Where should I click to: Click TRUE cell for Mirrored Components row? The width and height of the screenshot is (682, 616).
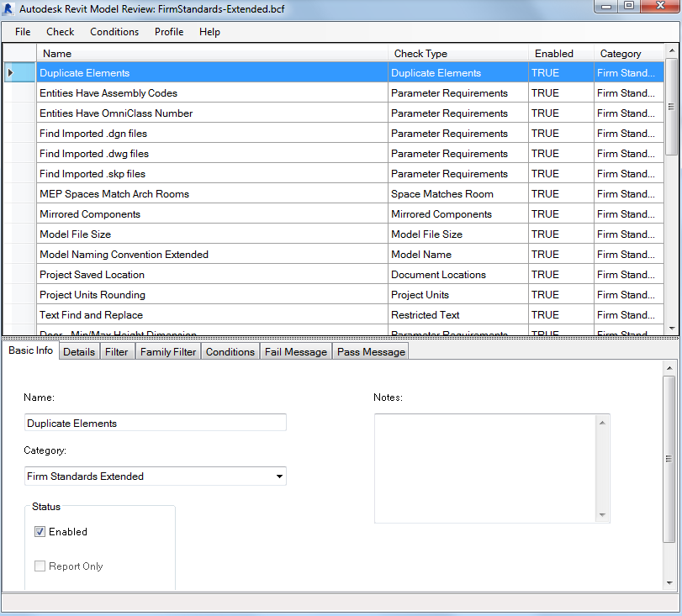tap(561, 214)
